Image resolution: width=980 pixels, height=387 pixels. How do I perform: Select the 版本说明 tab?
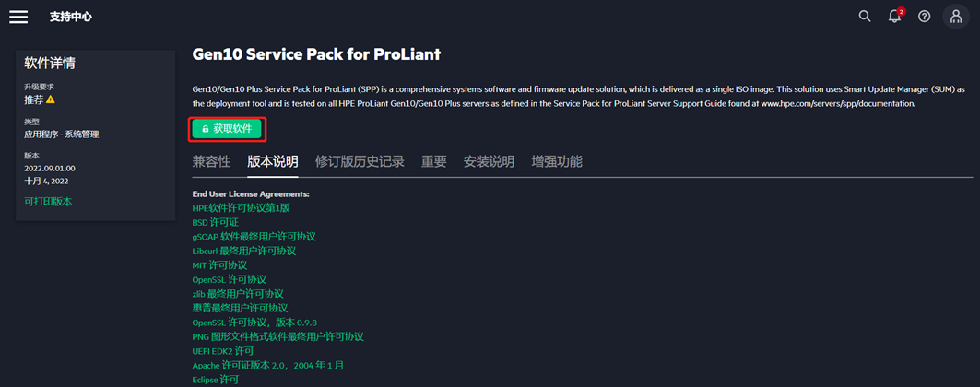(273, 162)
